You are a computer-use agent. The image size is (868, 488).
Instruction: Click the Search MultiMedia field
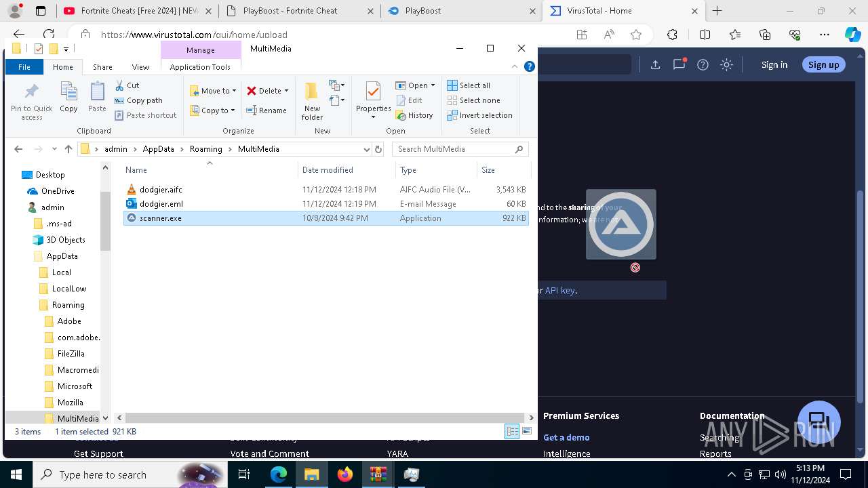click(460, 149)
